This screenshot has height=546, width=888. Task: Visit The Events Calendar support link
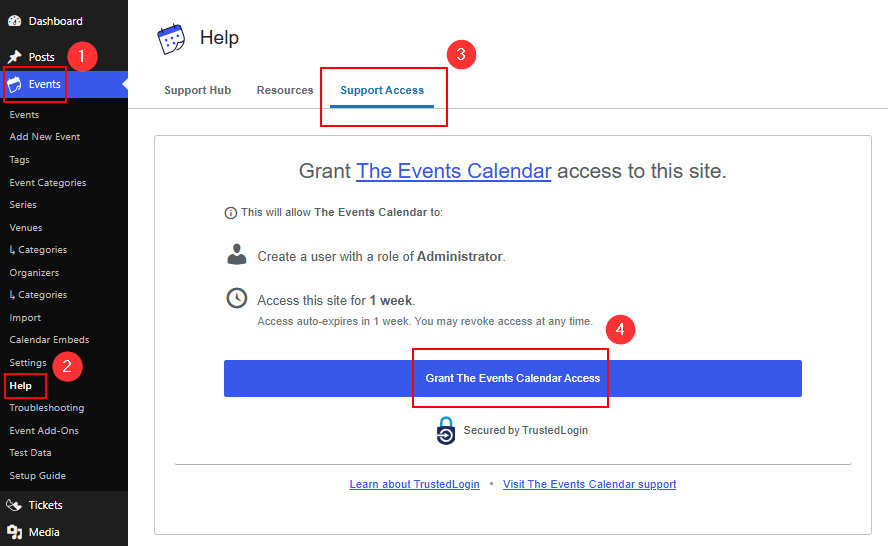[589, 484]
